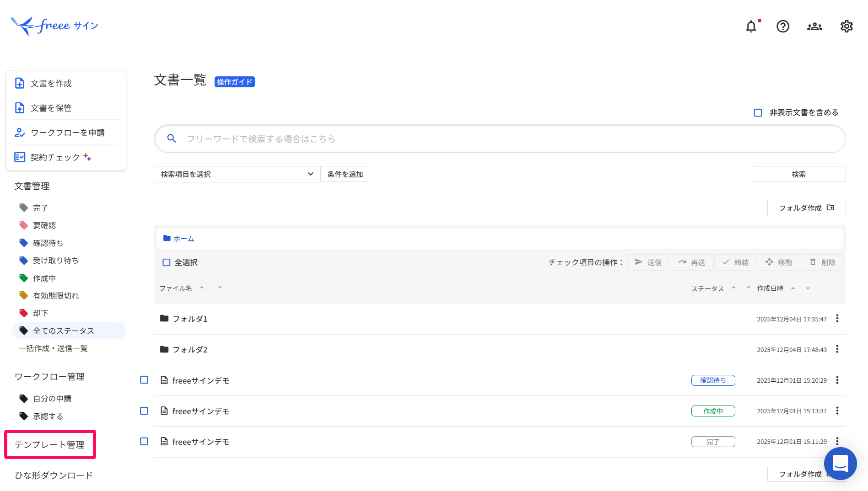
Task: Open kebab menu for フォルダ1
Action: (837, 319)
